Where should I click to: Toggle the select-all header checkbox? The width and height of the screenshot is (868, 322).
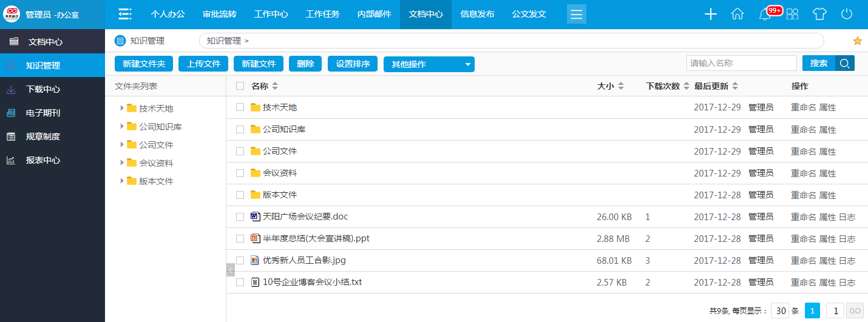pos(240,86)
